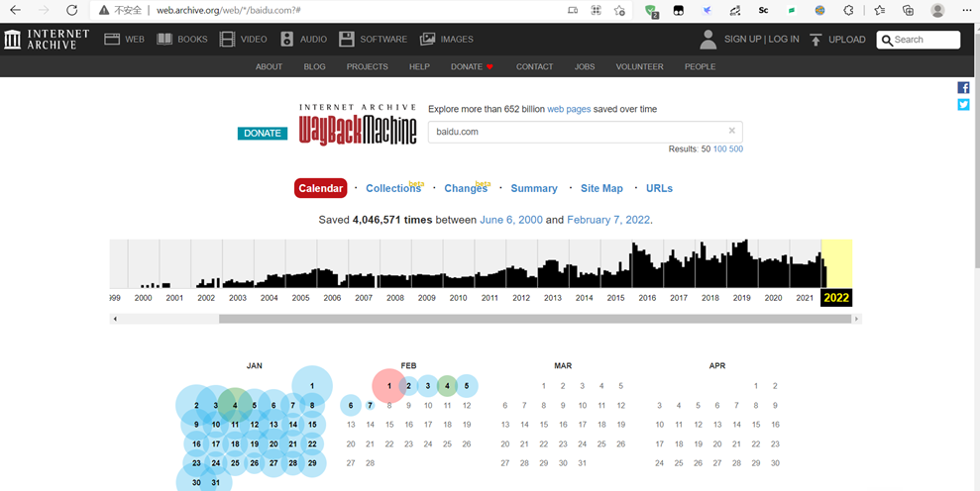Open February 1 red capture bubble
Screen dimensions: 980x491
coord(388,386)
